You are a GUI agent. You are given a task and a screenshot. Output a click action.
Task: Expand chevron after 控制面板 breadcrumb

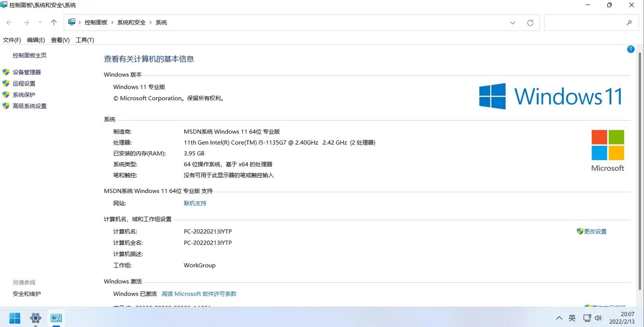click(x=112, y=22)
